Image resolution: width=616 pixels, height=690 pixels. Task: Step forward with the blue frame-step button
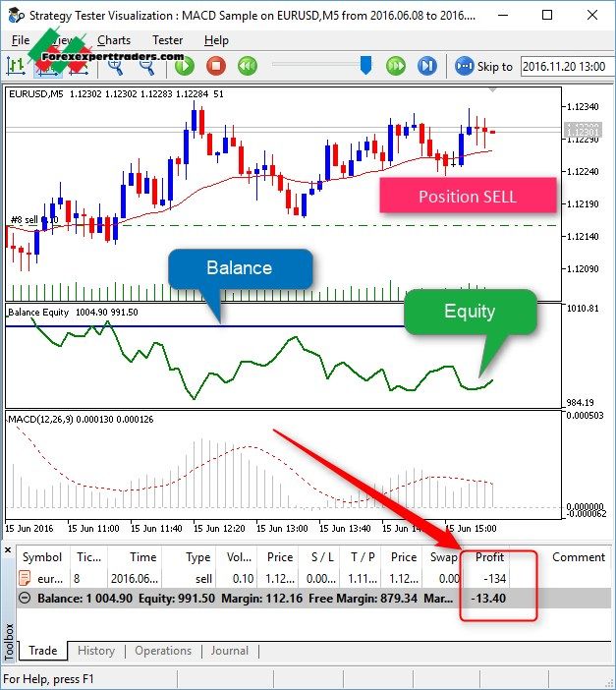[426, 66]
